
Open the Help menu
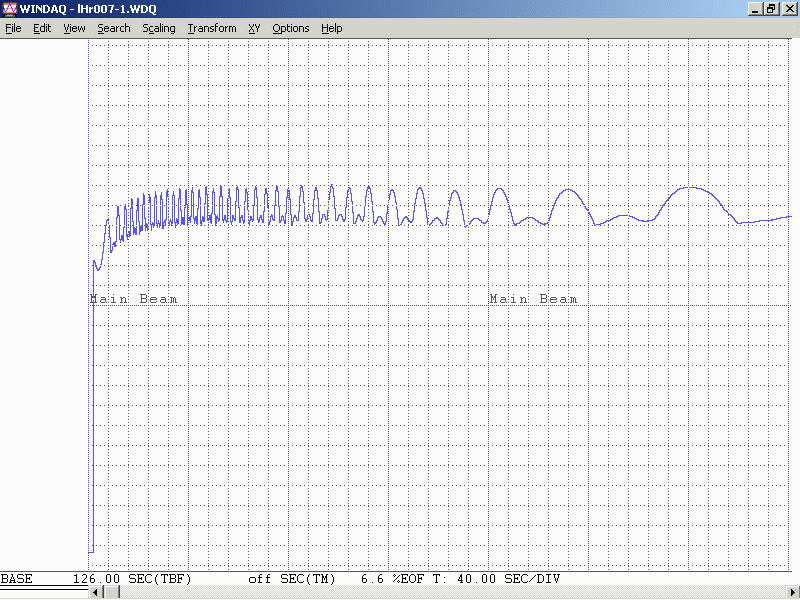[x=332, y=28]
